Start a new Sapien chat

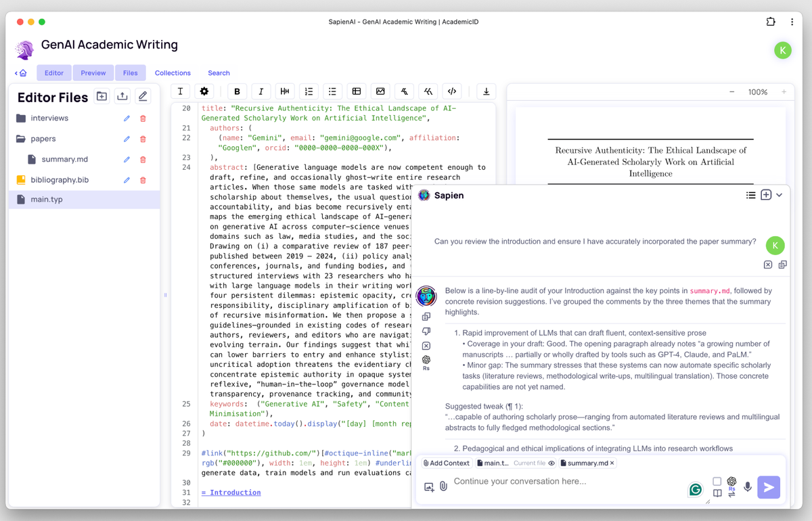(x=766, y=195)
